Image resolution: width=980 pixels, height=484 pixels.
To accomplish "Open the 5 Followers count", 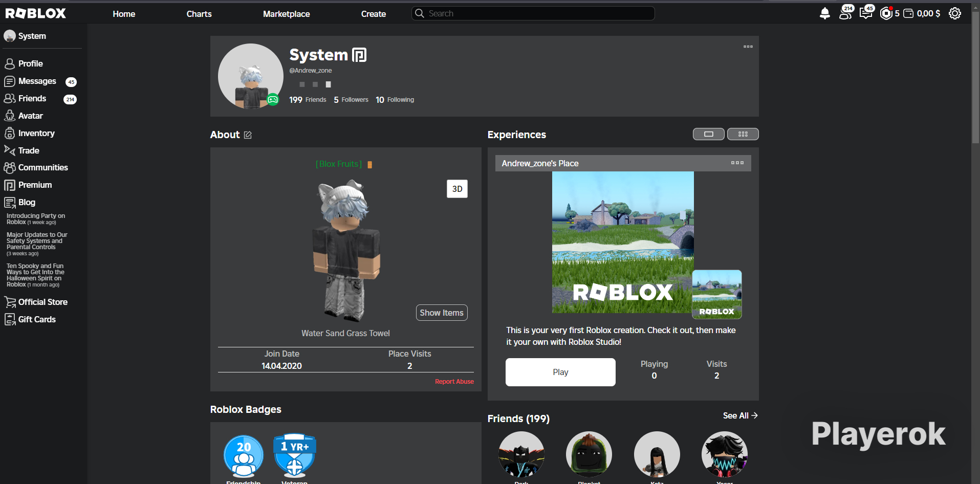I will (351, 100).
